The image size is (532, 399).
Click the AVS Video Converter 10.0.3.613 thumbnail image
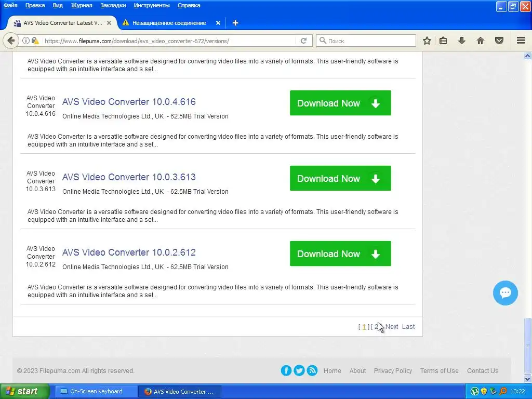[x=41, y=181]
